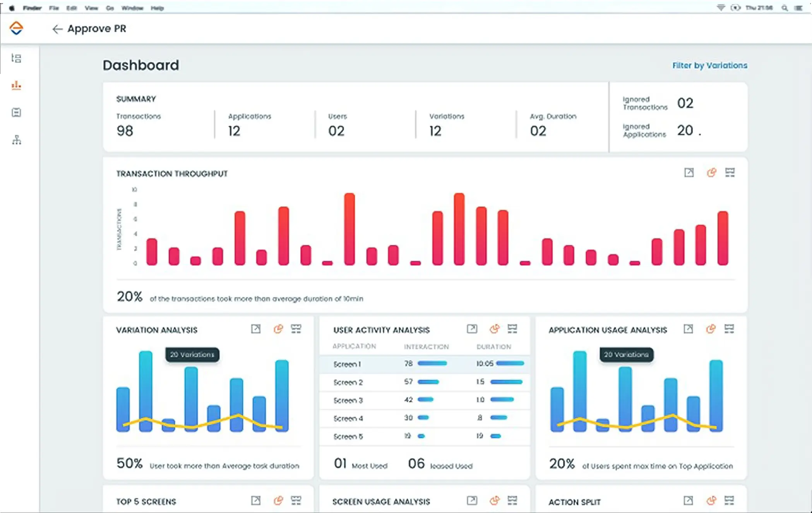The image size is (812, 513).
Task: Open the Apple menu
Action: pos(12,8)
